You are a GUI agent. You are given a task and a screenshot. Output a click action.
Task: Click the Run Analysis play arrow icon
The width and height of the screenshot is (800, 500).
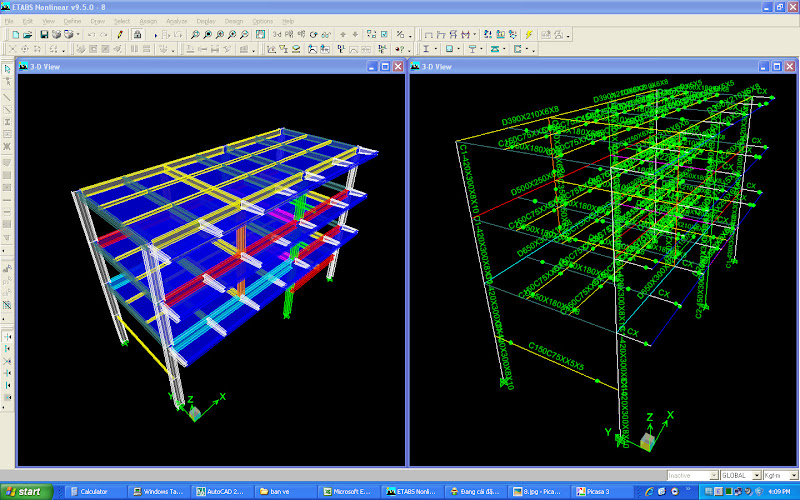coord(155,34)
